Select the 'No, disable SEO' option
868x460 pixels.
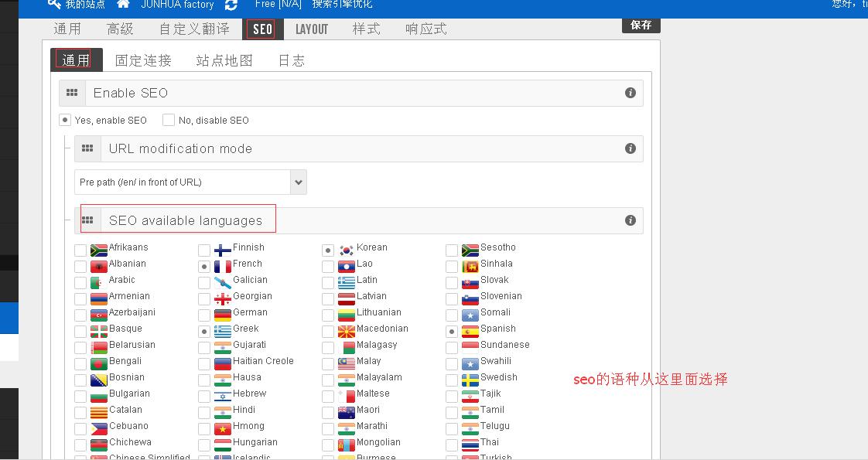[x=169, y=120]
